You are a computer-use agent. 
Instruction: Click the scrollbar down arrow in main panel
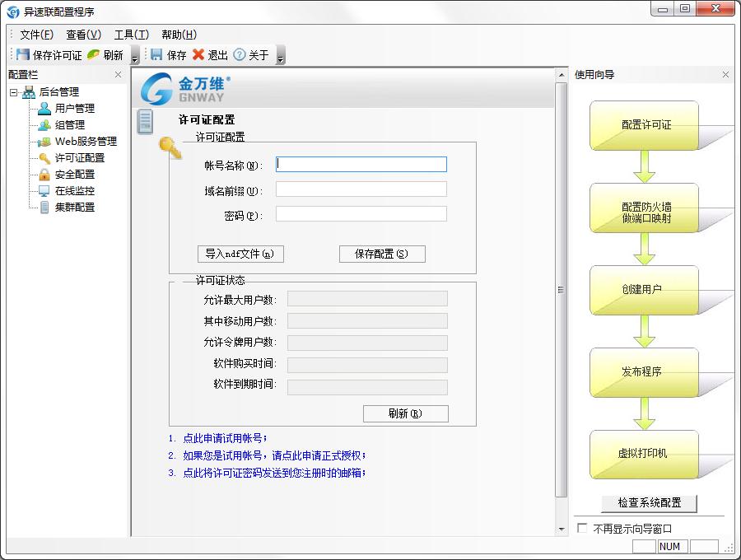coord(561,530)
